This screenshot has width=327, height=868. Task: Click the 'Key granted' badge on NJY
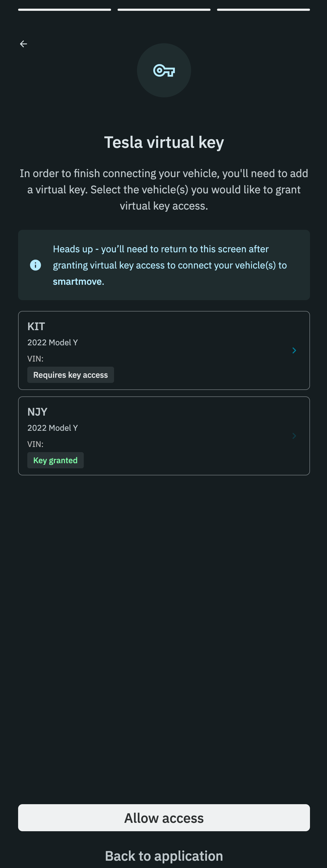(55, 460)
